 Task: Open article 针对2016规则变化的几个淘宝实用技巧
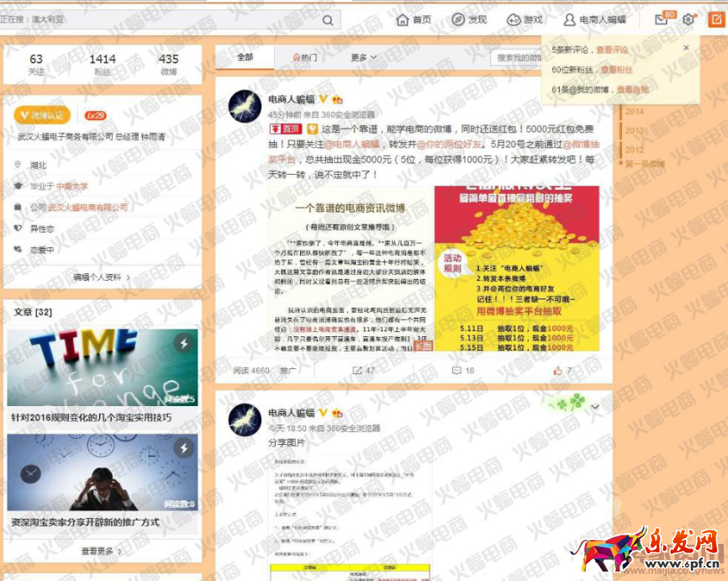coord(92,418)
